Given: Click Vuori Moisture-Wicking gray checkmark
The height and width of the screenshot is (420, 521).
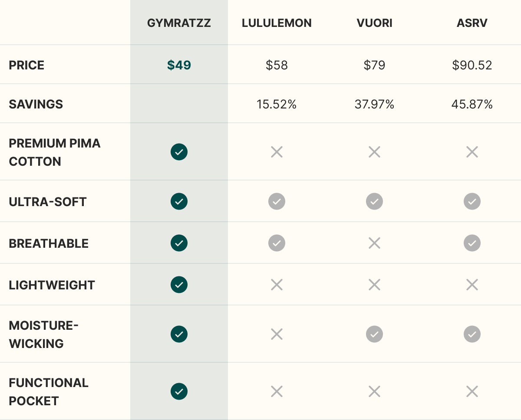Looking at the screenshot, I should 374,334.
